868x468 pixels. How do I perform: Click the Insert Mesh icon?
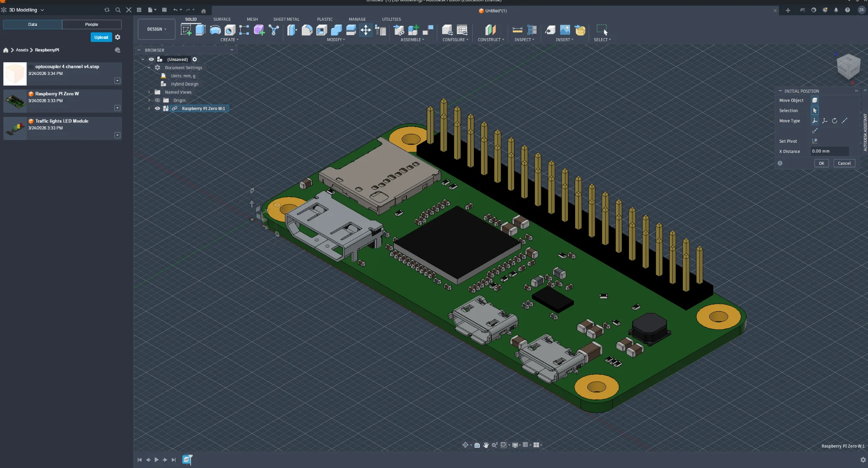point(580,30)
